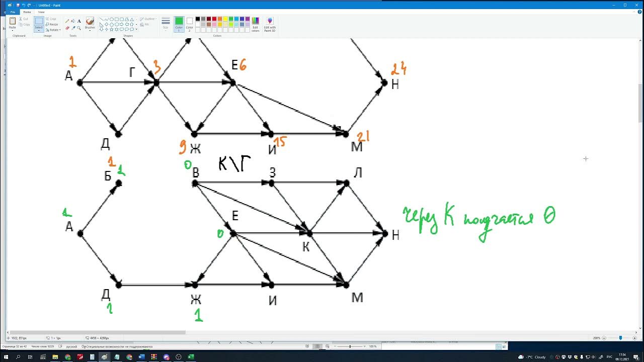Pick the Diamond shape in Shapes gallery
This screenshot has height=362, width=644.
tap(107, 24)
